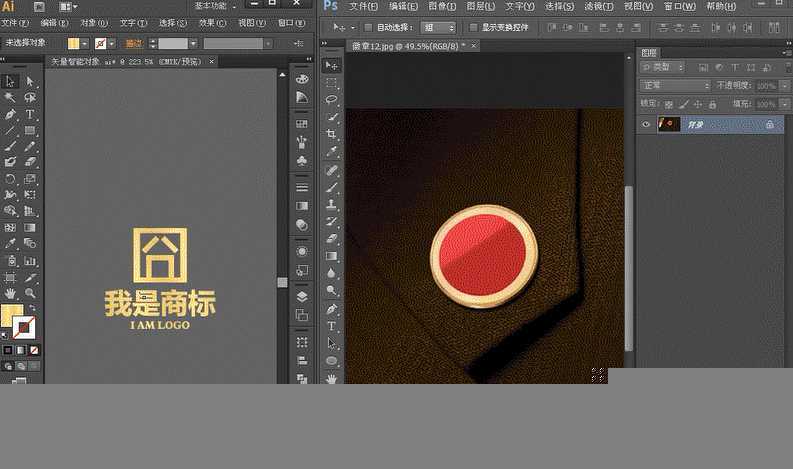Select the Illustrator Magic Wand tool
The height and width of the screenshot is (469, 793).
click(x=10, y=97)
